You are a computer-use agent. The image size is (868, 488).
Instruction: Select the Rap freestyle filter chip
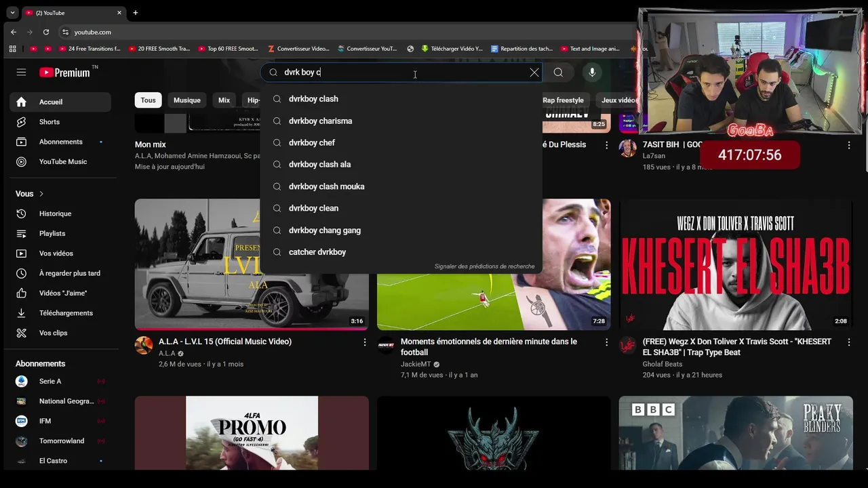click(x=563, y=100)
